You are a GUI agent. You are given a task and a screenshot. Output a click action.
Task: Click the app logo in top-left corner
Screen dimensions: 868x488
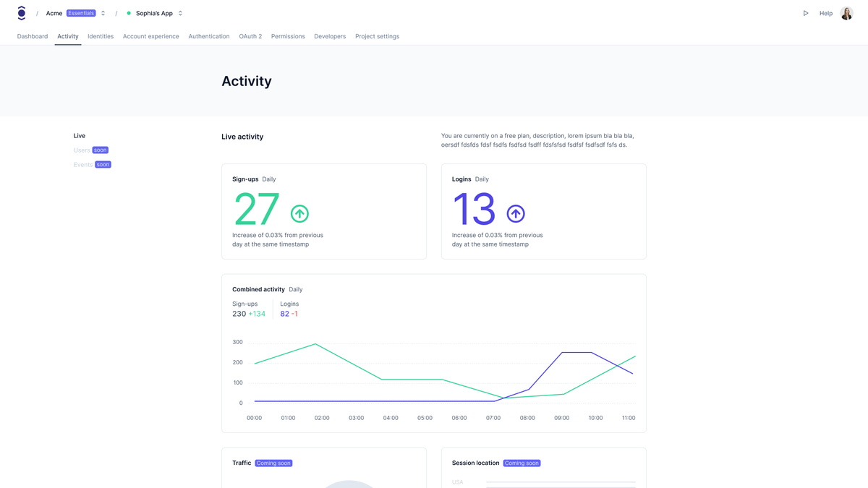point(21,13)
